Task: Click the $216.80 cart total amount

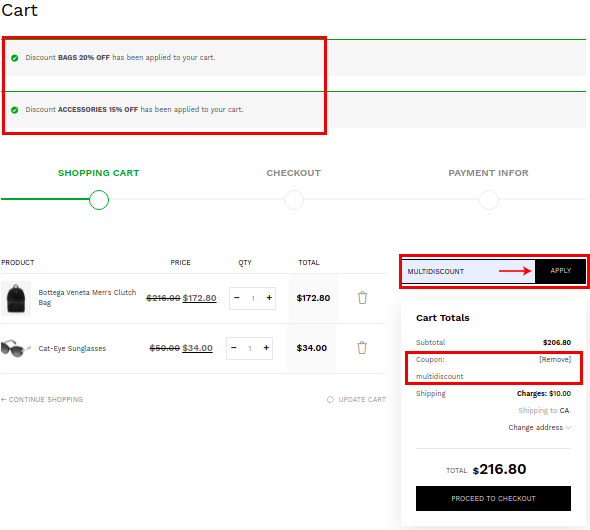Action: pyautogui.click(x=499, y=469)
